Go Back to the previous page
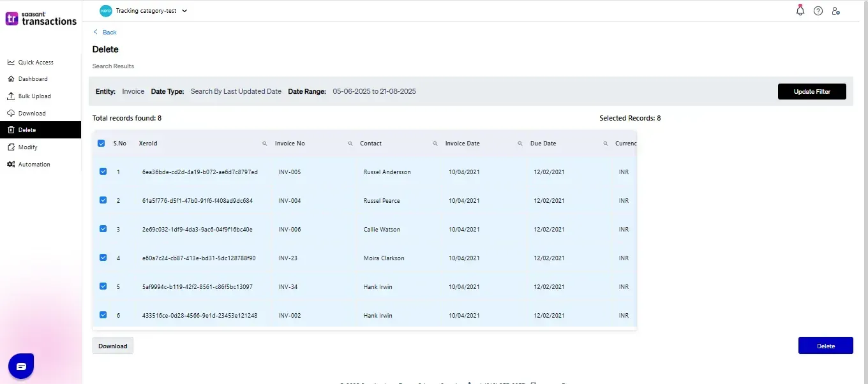The image size is (868, 384). pyautogui.click(x=105, y=33)
